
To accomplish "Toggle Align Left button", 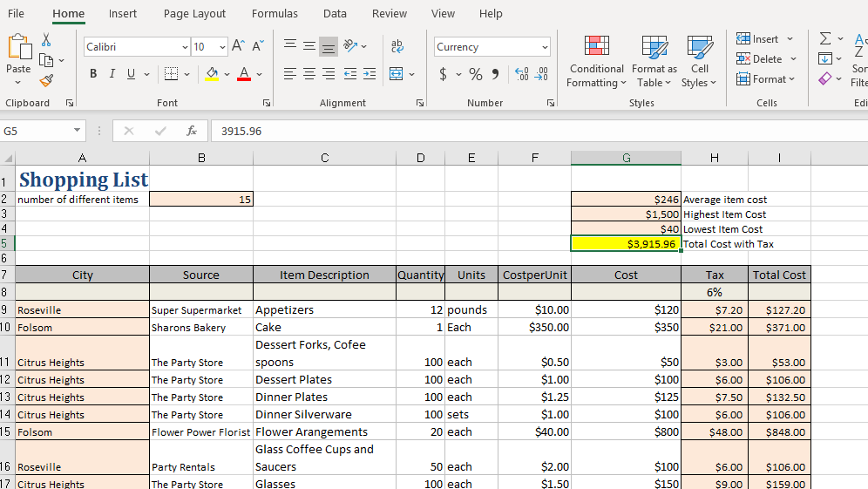I will [x=290, y=74].
